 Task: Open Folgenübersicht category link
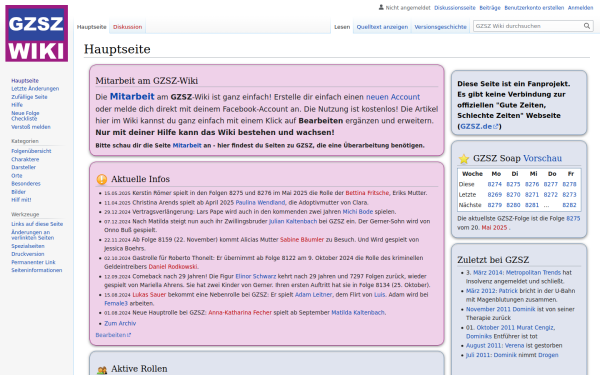point(31,151)
